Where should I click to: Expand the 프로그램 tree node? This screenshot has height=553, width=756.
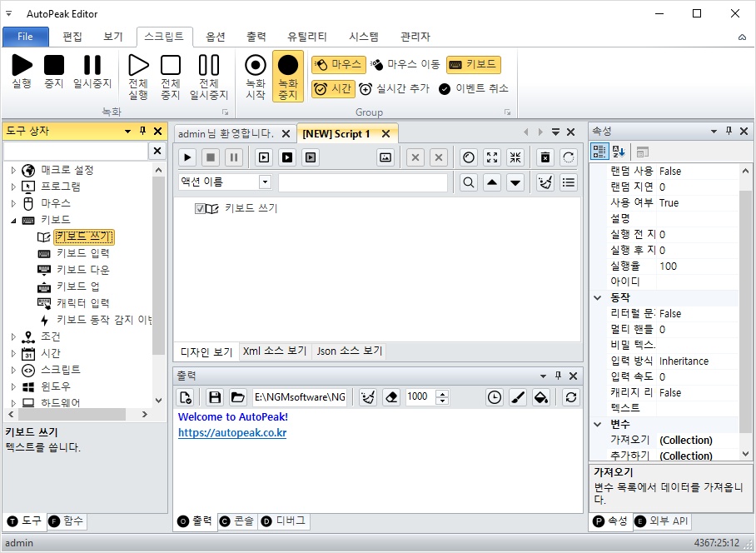point(13,187)
